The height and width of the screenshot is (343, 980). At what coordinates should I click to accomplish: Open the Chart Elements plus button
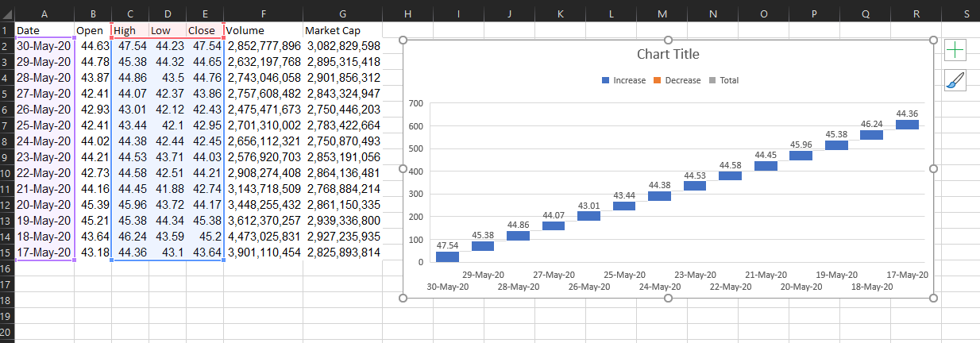[x=955, y=51]
